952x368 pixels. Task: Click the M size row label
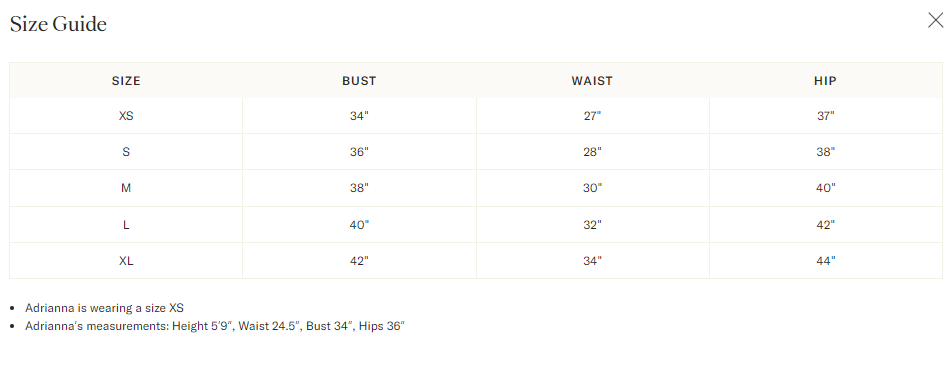tap(126, 188)
